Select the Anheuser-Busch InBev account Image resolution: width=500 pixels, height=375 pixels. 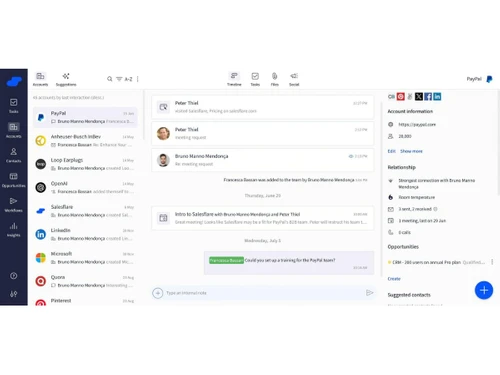pyautogui.click(x=85, y=141)
